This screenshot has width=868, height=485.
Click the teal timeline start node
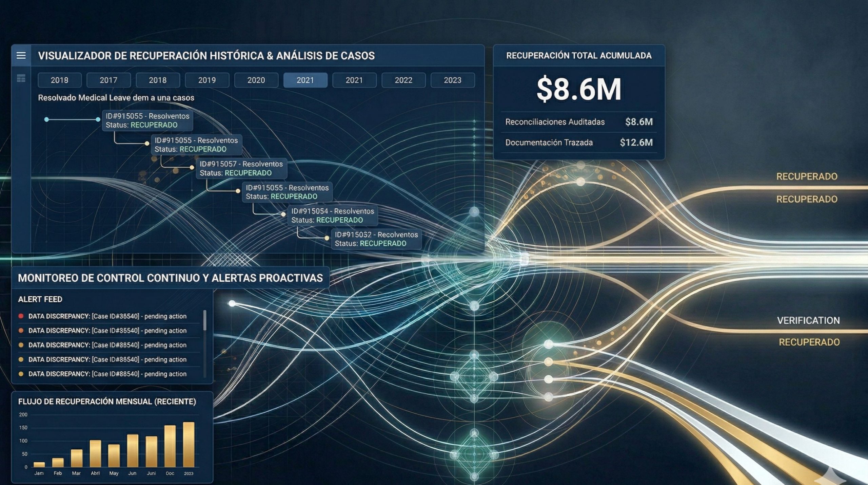click(x=46, y=119)
